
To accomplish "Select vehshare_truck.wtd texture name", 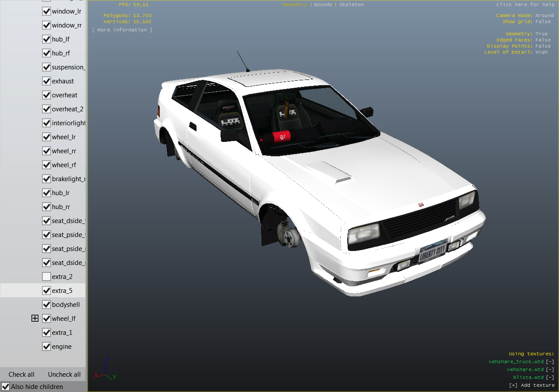I will tap(516, 361).
